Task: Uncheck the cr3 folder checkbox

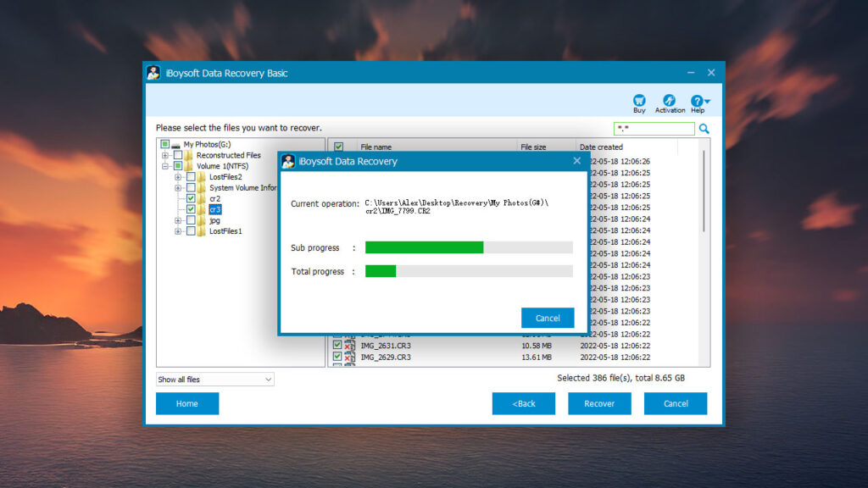Action: pyautogui.click(x=190, y=208)
